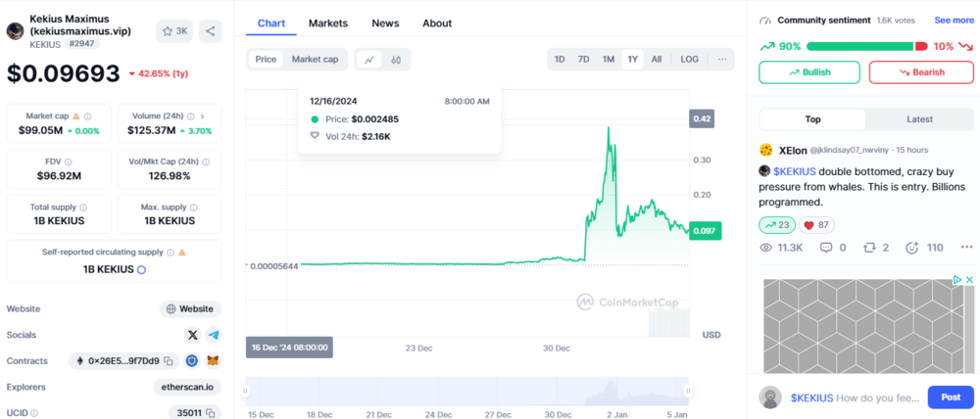This screenshot has height=419, width=980.
Task: Click the MetaMask fox icon
Action: pyautogui.click(x=214, y=361)
